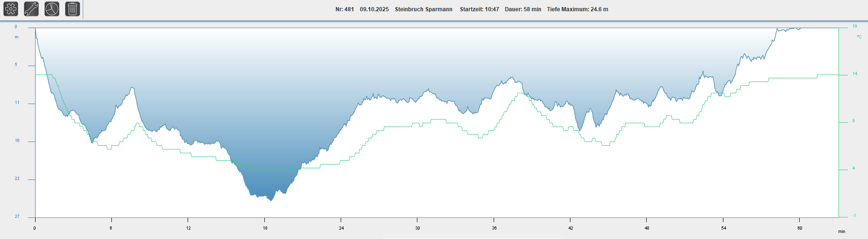Click the dive date 09.10.2025
The image size is (868, 239).
tap(374, 9)
